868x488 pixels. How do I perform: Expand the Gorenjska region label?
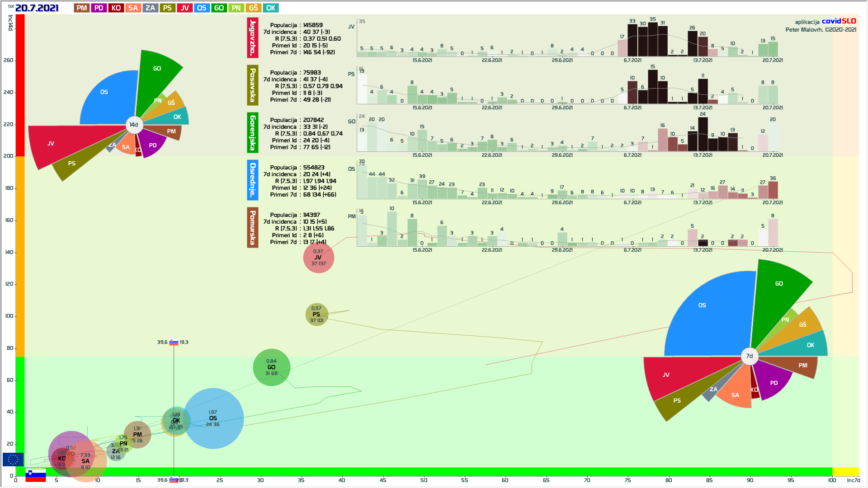click(x=253, y=133)
